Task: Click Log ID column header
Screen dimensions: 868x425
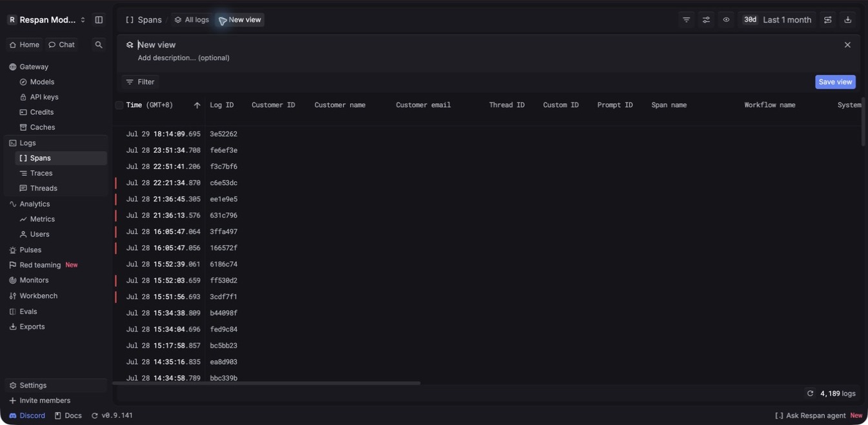Action: click(x=222, y=105)
